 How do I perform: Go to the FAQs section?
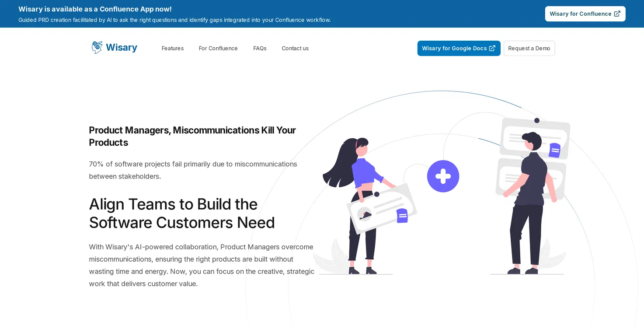(x=260, y=48)
